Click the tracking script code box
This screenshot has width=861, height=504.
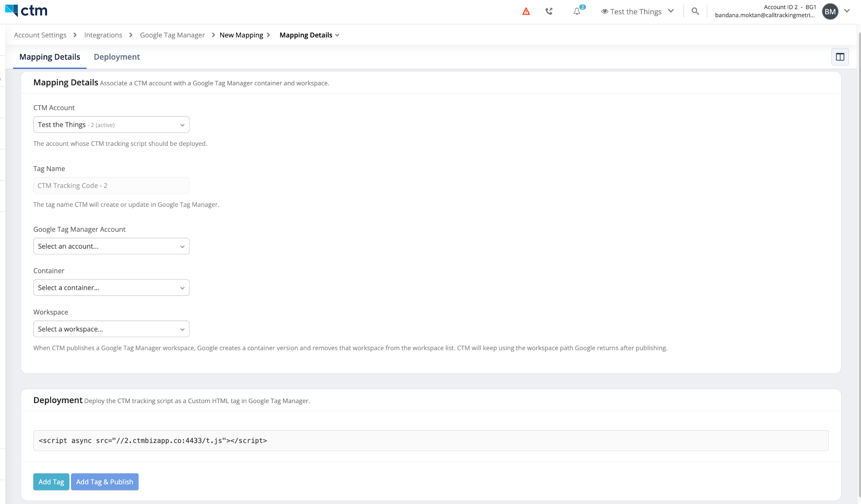431,441
